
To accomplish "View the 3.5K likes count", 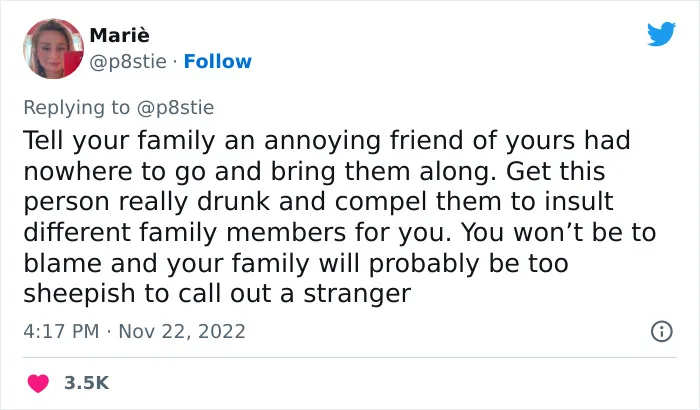I will 87,383.
